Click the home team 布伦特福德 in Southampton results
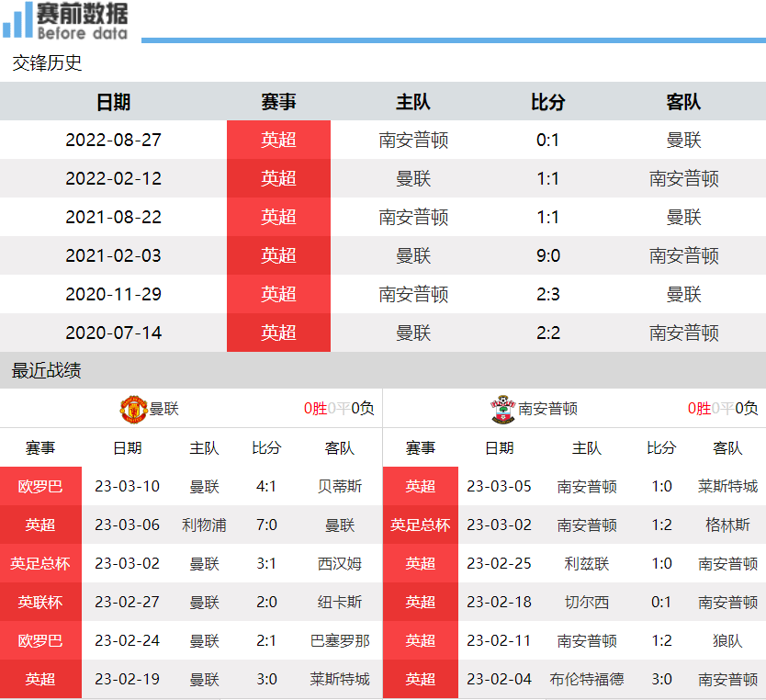Viewport: 766px width, 700px height. click(x=587, y=679)
